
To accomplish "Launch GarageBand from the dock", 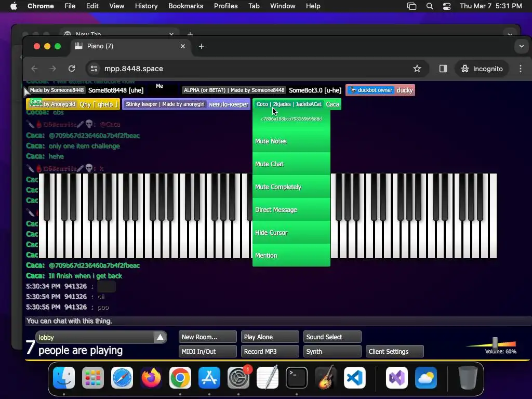I will pos(326,378).
